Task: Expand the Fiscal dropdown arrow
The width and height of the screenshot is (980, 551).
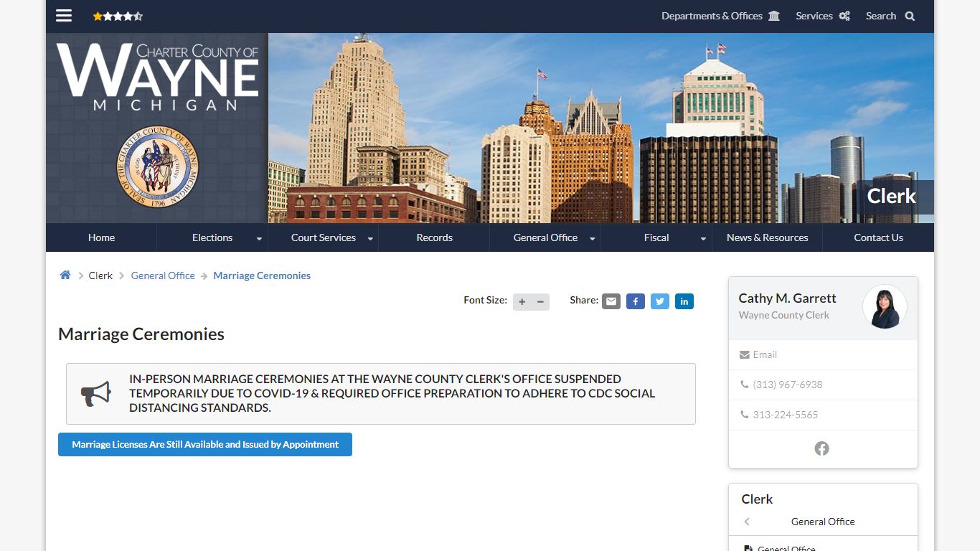Action: [703, 238]
